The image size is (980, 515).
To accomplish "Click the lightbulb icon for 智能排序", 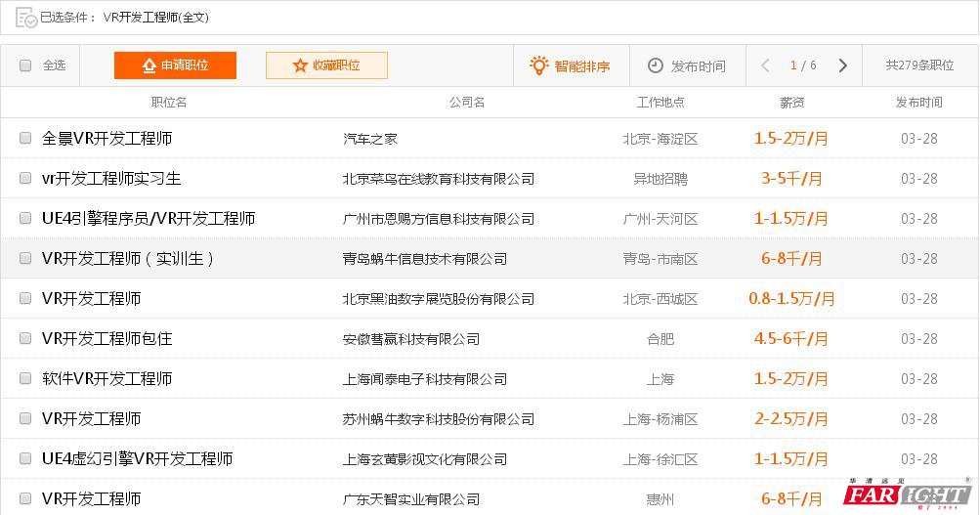I will (538, 65).
